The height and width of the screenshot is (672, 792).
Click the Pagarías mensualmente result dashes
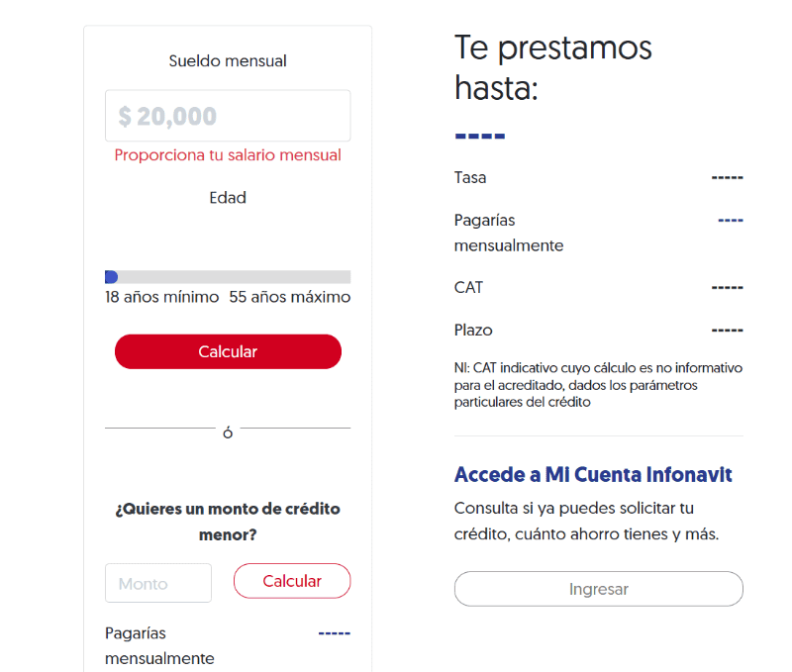click(730, 220)
